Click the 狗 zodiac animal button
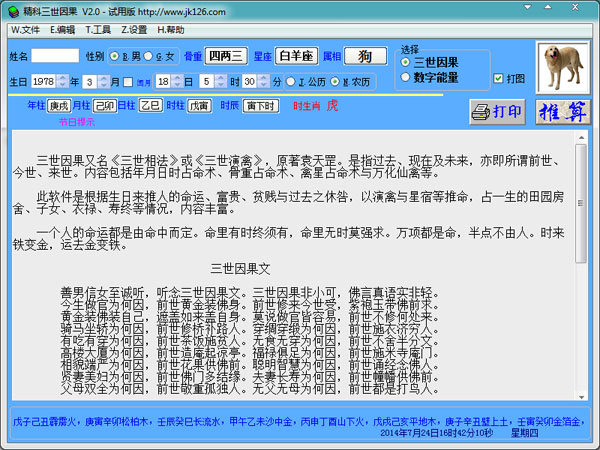 click(x=366, y=56)
